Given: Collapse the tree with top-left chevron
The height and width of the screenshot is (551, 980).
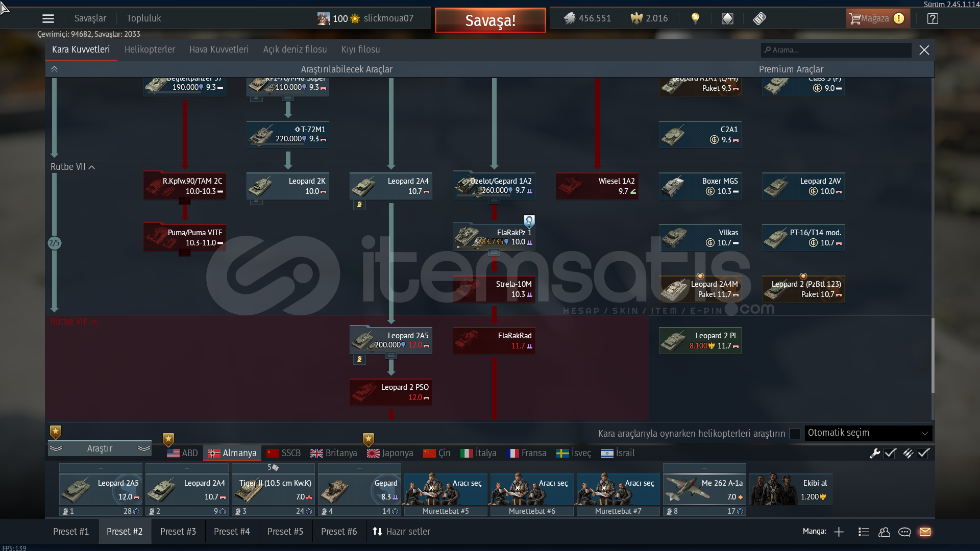Looking at the screenshot, I should (x=54, y=69).
